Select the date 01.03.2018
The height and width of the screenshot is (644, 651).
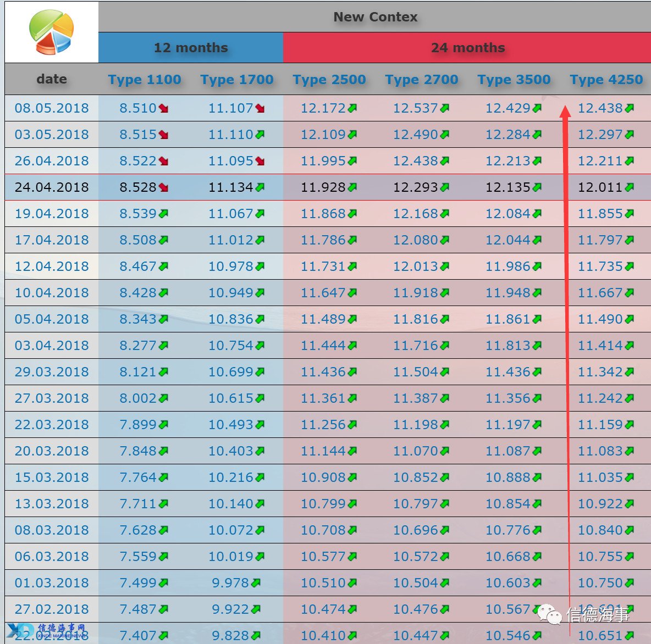click(x=52, y=582)
